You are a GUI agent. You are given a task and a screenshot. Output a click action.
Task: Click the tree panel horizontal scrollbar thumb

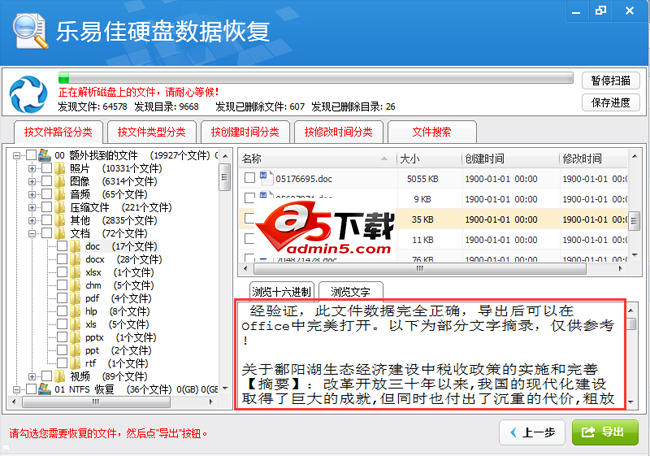tap(96, 402)
